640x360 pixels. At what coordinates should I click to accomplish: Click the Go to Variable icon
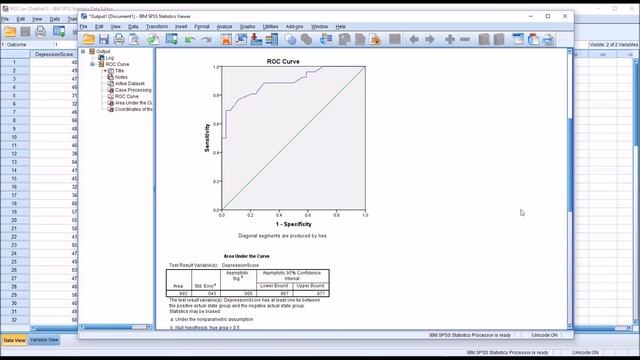[256, 39]
